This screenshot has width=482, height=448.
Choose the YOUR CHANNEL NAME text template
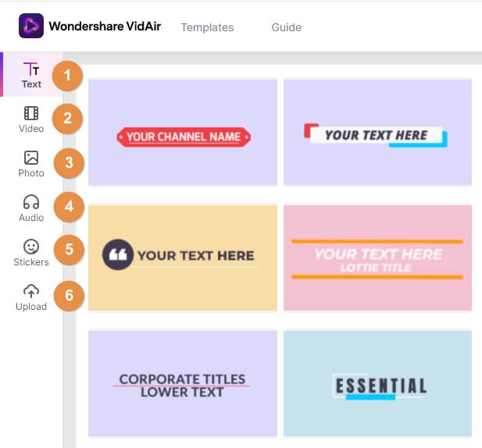(183, 133)
